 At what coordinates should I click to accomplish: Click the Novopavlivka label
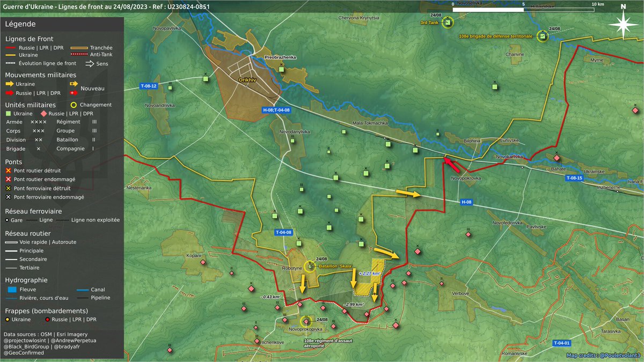[x=167, y=27]
